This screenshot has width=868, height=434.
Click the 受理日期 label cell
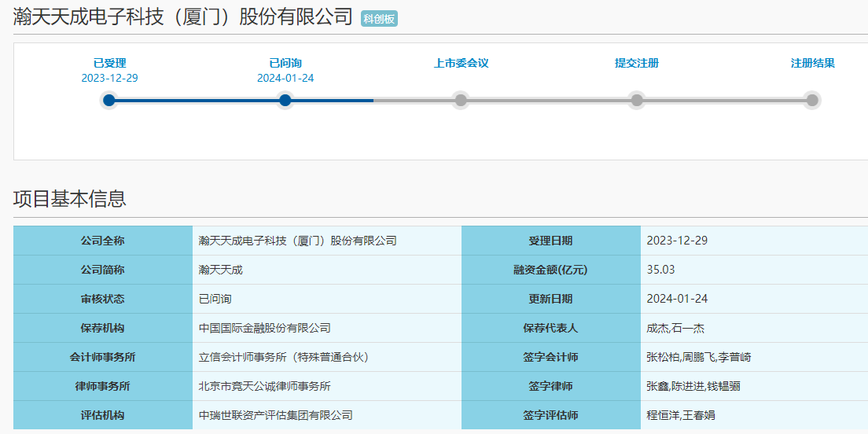click(551, 241)
